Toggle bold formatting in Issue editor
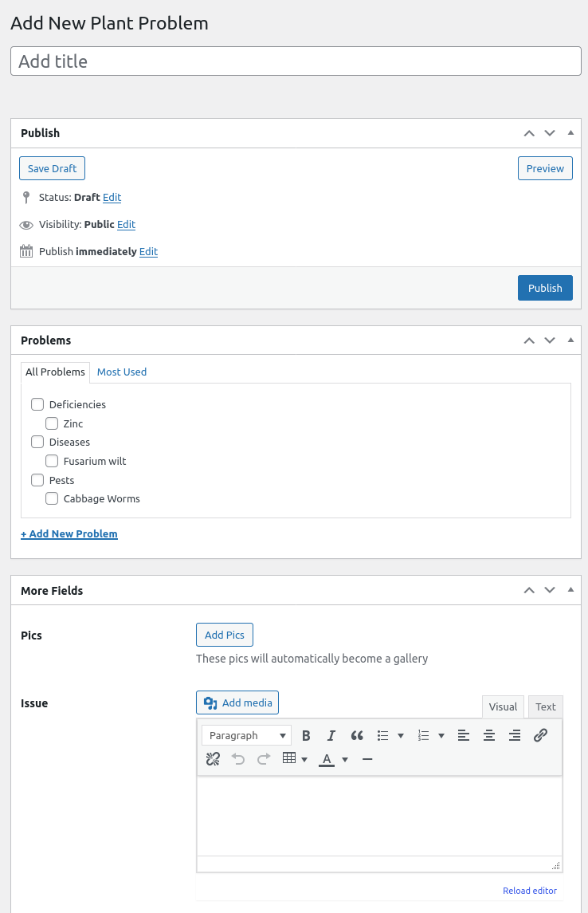 [306, 736]
